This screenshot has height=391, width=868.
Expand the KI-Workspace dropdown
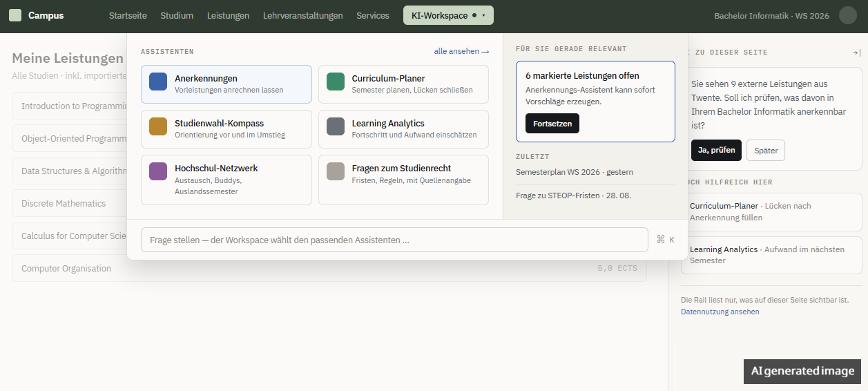[448, 15]
